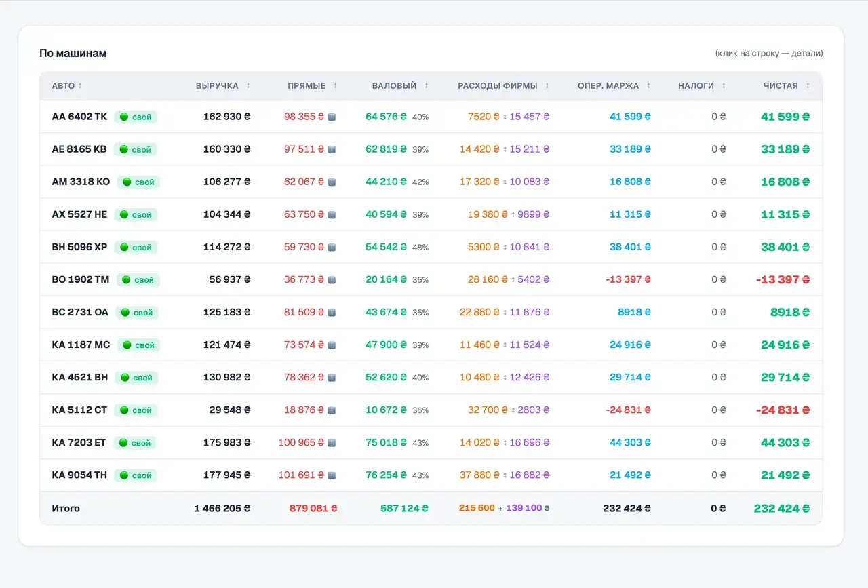The width and height of the screenshot is (868, 588).
Task: Click up-down arrow between 14 420 and 15 211
Action: click(505, 149)
